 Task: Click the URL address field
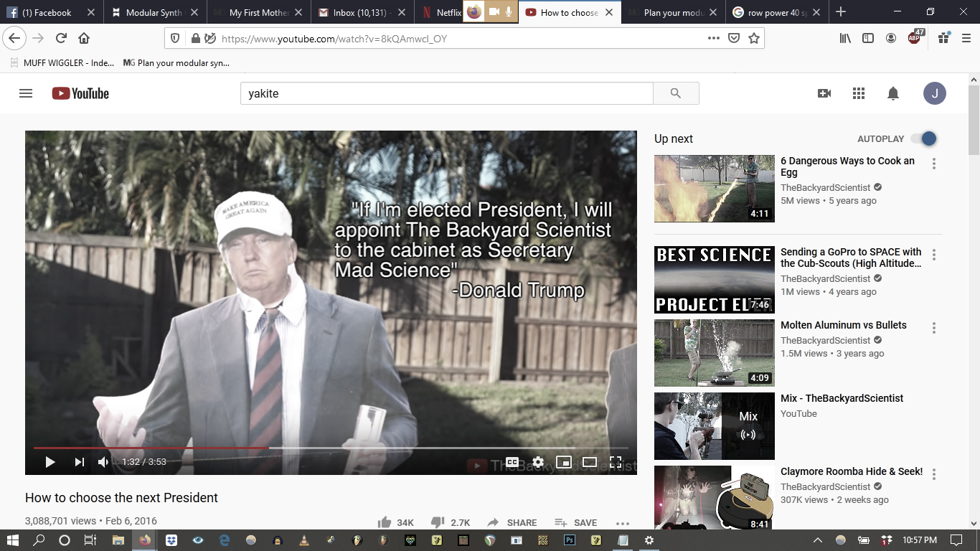[x=459, y=39]
